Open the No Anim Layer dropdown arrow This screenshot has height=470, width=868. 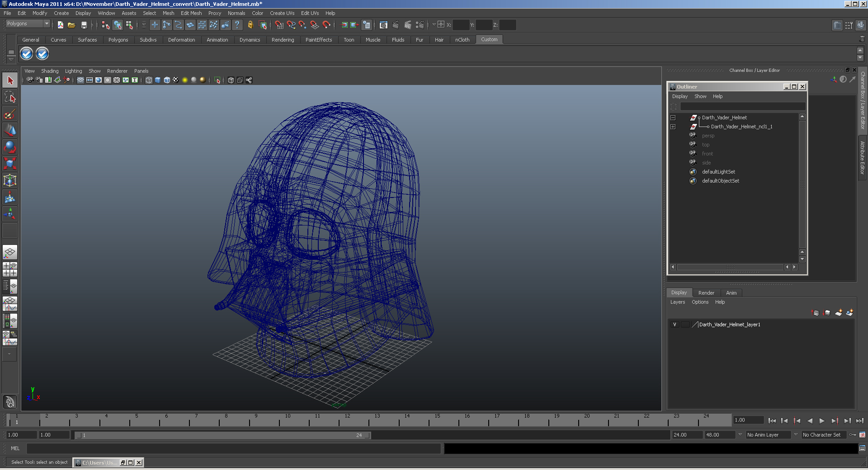point(740,435)
